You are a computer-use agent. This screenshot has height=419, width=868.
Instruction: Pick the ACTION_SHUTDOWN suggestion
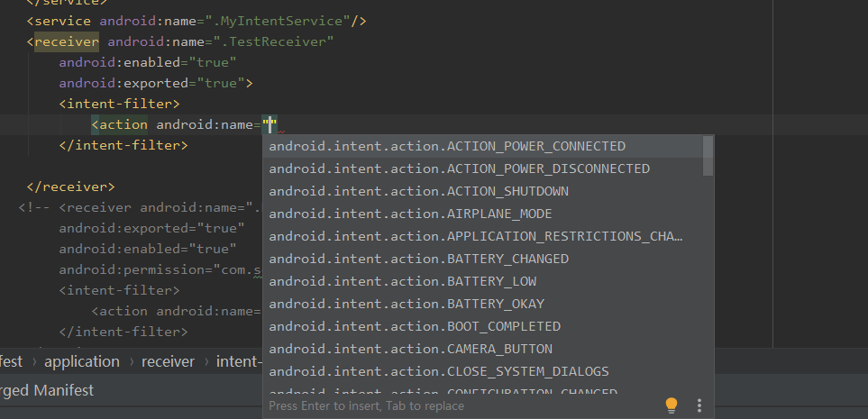tap(483, 192)
